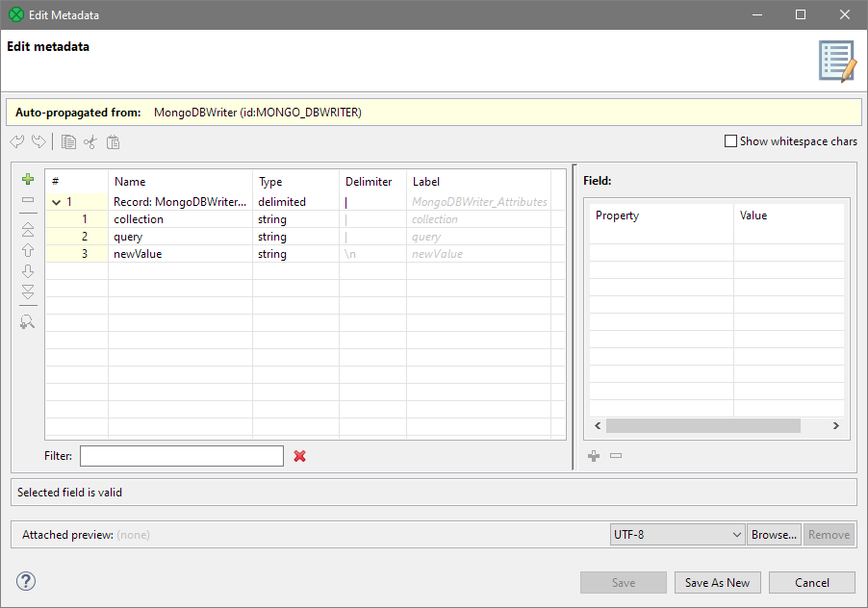Image resolution: width=868 pixels, height=608 pixels.
Task: Click the Label column header
Action: pos(479,182)
